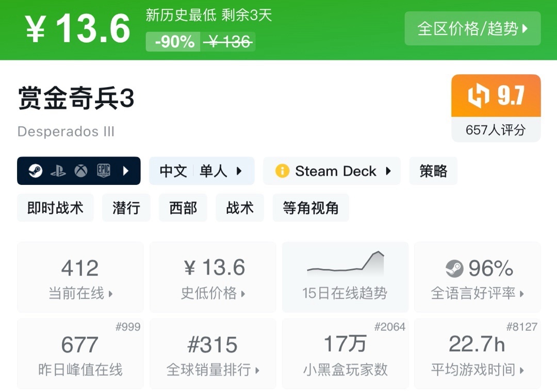557x392 pixels.
Task: Open 全区价格/趋势 price trends
Action: (472, 28)
